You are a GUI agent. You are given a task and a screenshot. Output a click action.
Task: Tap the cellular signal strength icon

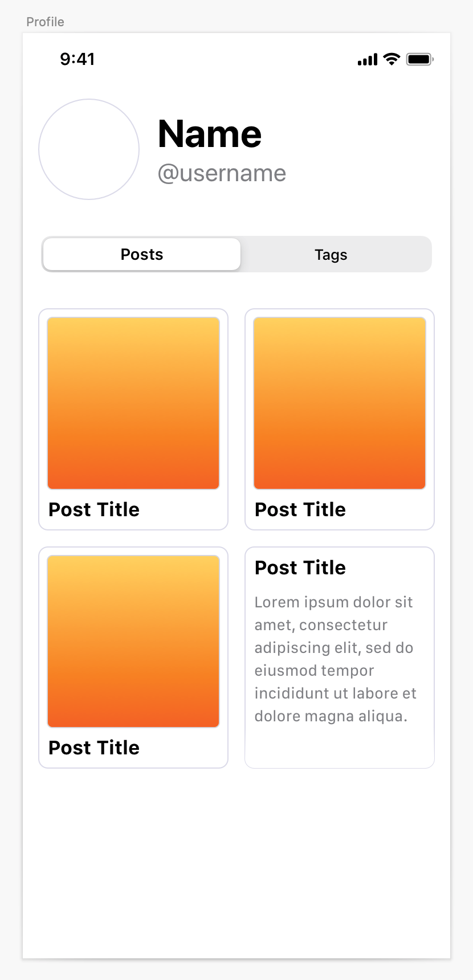368,59
